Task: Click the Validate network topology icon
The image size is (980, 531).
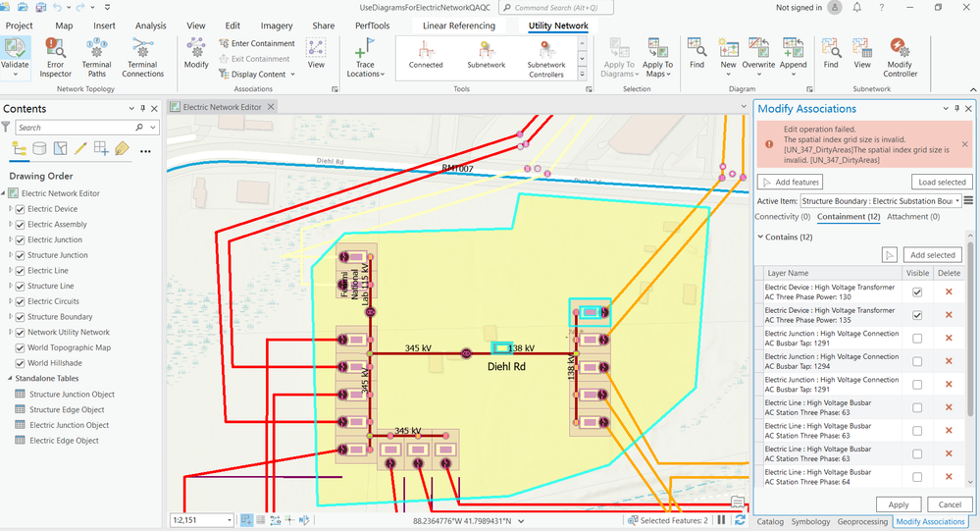Action: pos(15,48)
